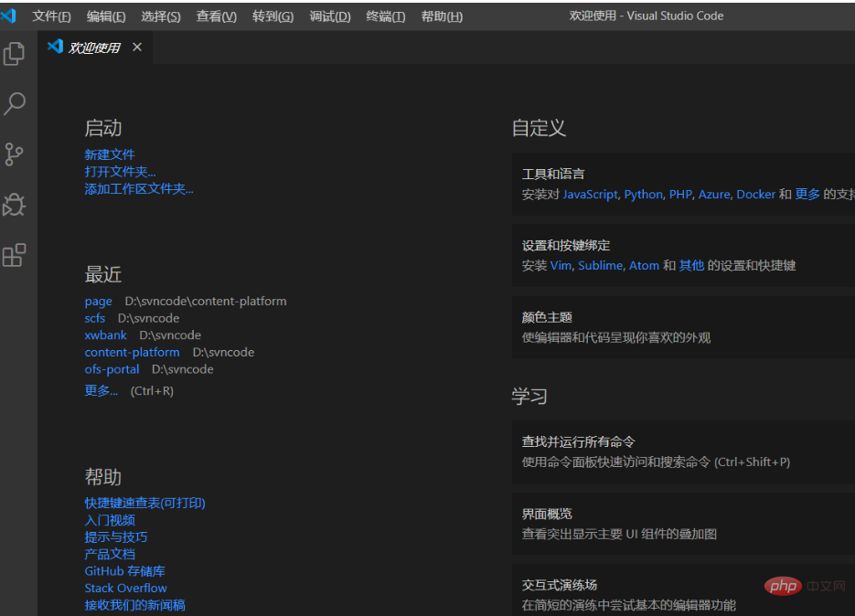Install Docker tools support link
Screen dimensions: 855x616
coord(755,194)
